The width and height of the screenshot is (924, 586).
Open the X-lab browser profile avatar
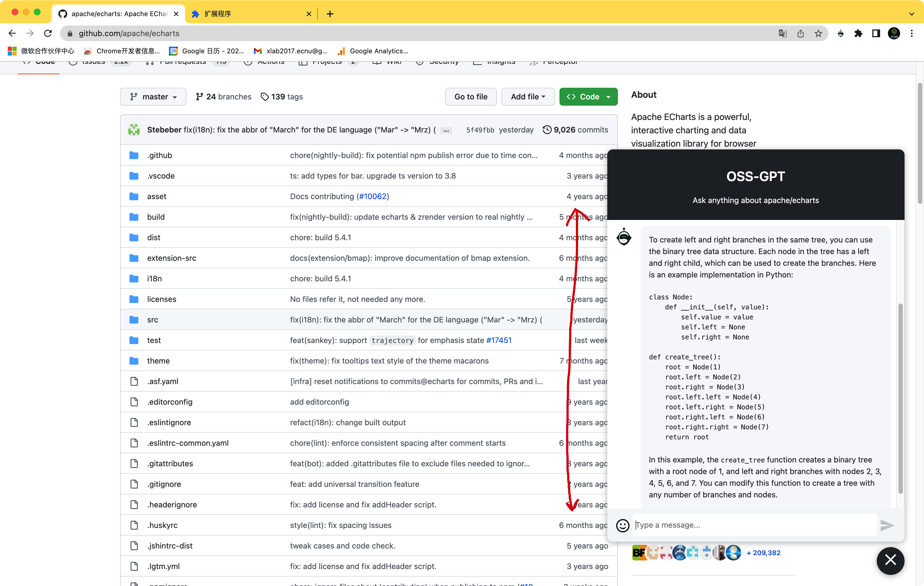pos(894,33)
